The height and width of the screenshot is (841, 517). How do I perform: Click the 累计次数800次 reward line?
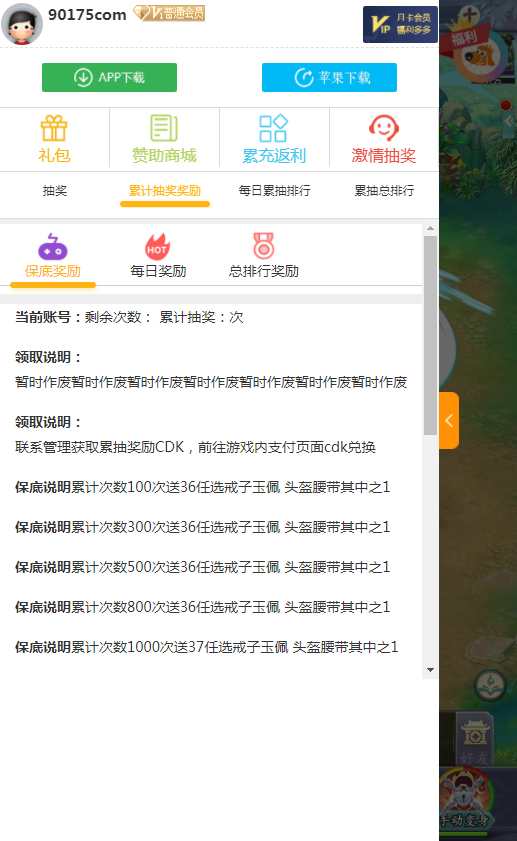(203, 607)
